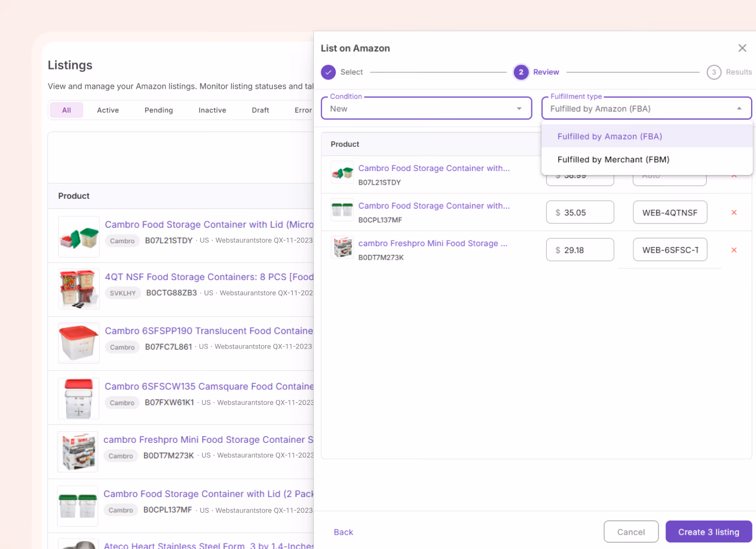Click the step 3 Results circle icon

click(x=714, y=72)
